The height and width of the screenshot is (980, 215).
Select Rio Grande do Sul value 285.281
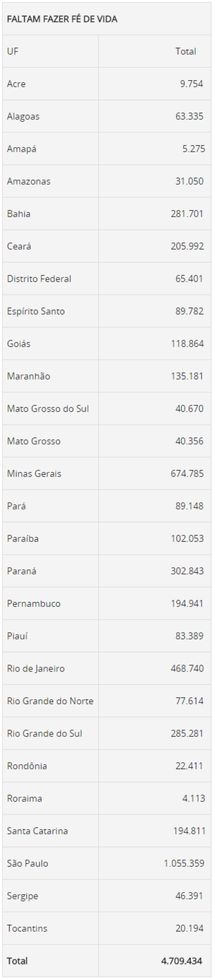pos(187,733)
